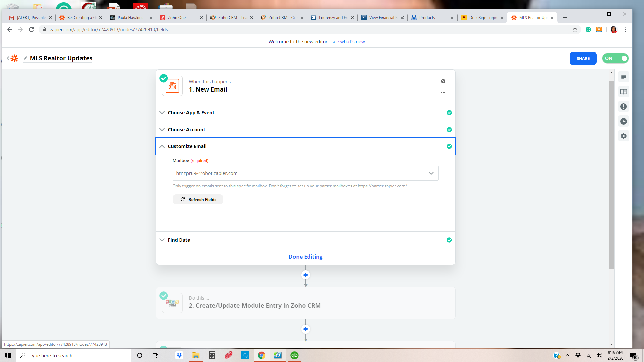Click the Mailbox input field
Image resolution: width=644 pixels, height=362 pixels.
click(x=298, y=173)
